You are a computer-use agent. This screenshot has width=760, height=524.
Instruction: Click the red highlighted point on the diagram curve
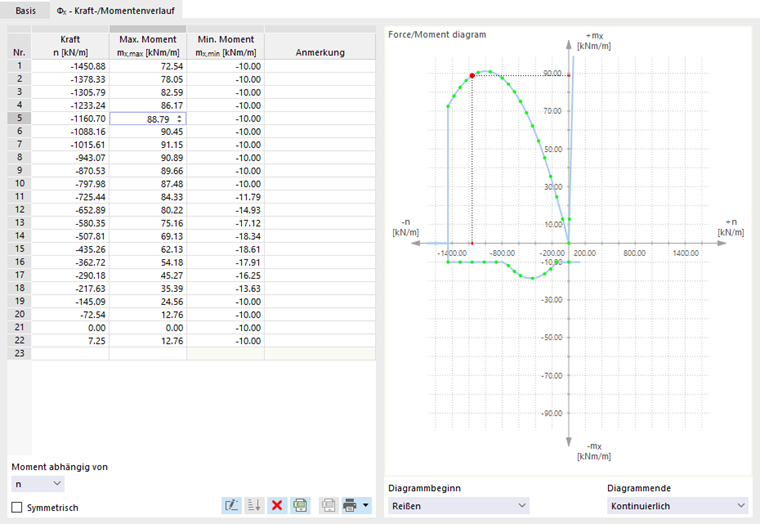(x=472, y=76)
